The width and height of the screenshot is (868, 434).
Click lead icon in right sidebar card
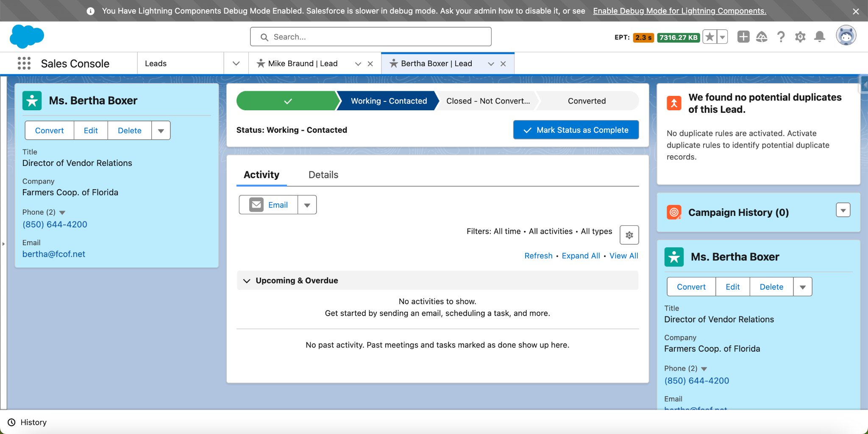(674, 257)
